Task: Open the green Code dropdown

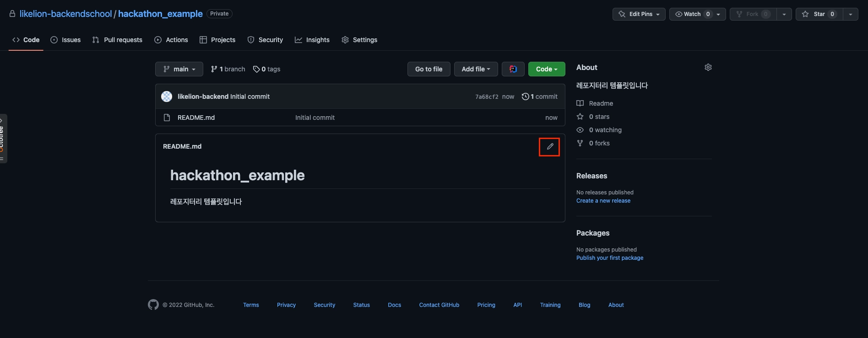Action: [547, 69]
